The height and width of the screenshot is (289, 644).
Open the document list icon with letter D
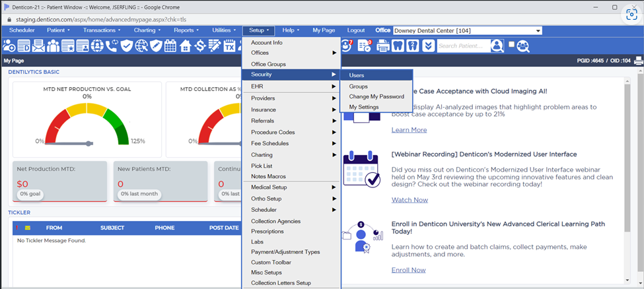(24, 46)
